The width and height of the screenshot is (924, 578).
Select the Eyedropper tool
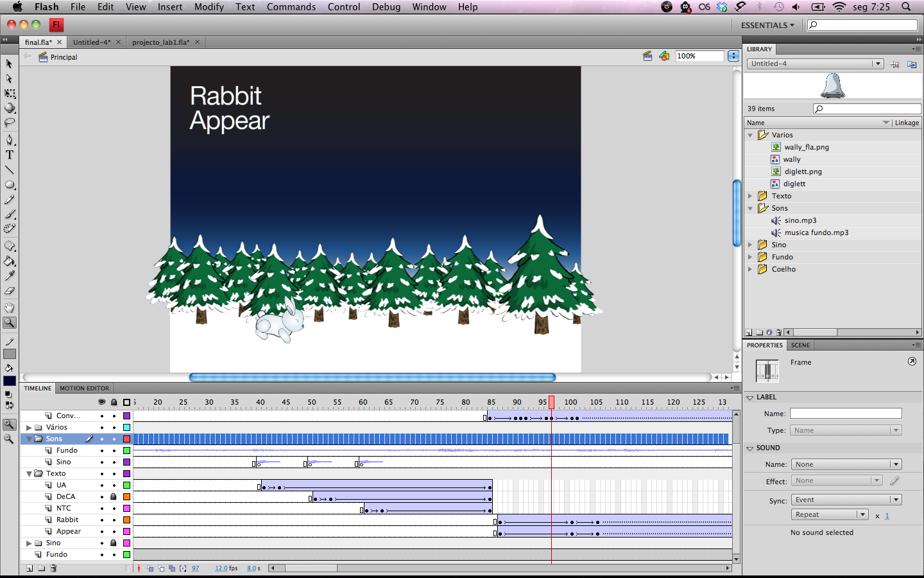(x=10, y=276)
